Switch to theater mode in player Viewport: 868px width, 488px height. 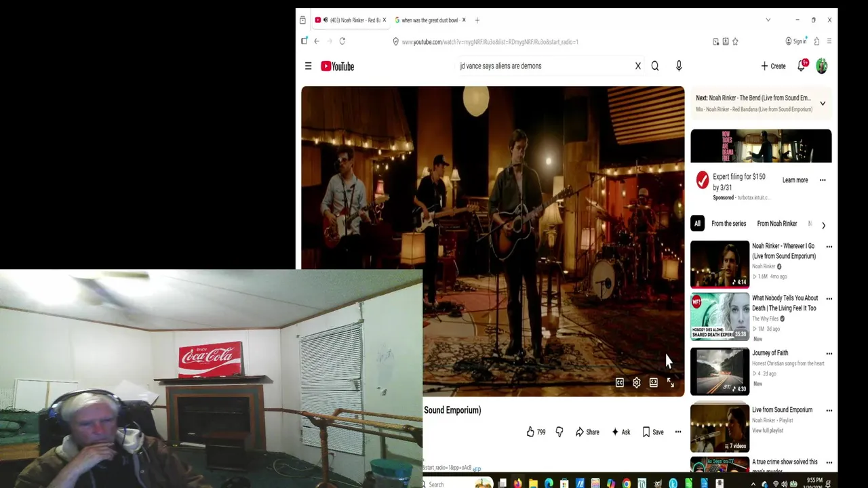[x=653, y=383]
